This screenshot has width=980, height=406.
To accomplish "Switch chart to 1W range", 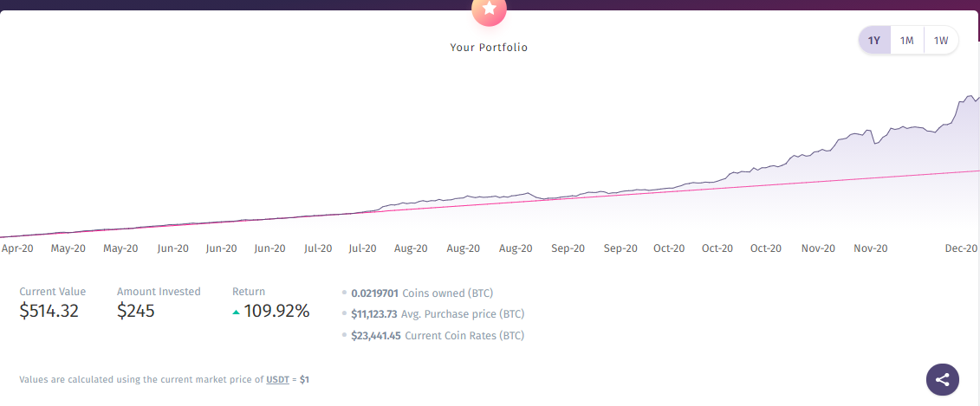I will pos(941,40).
